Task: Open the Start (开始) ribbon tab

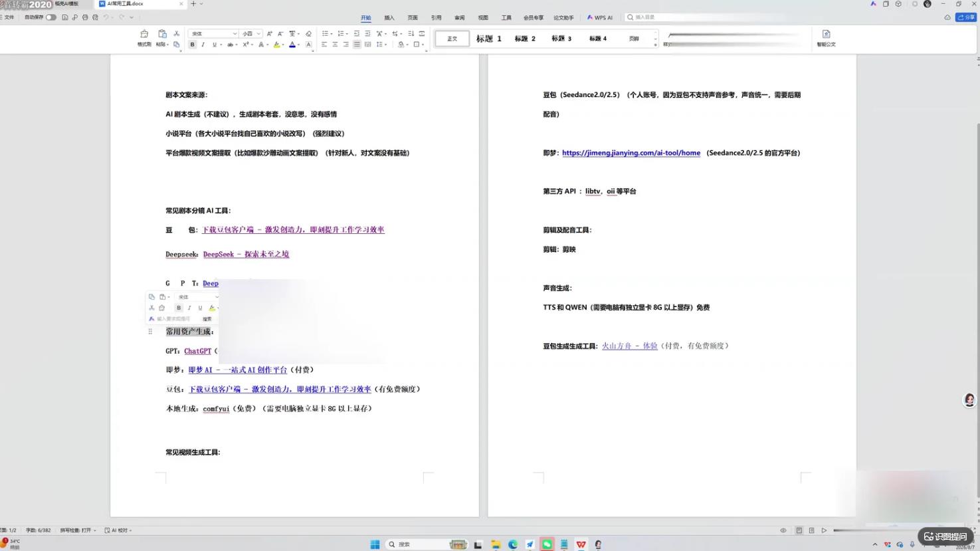Action: tap(366, 18)
